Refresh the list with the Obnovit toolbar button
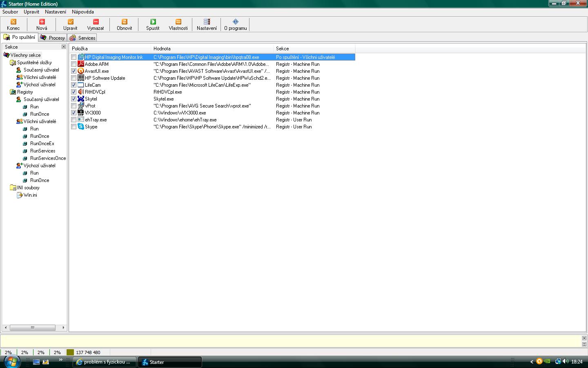 (x=124, y=25)
